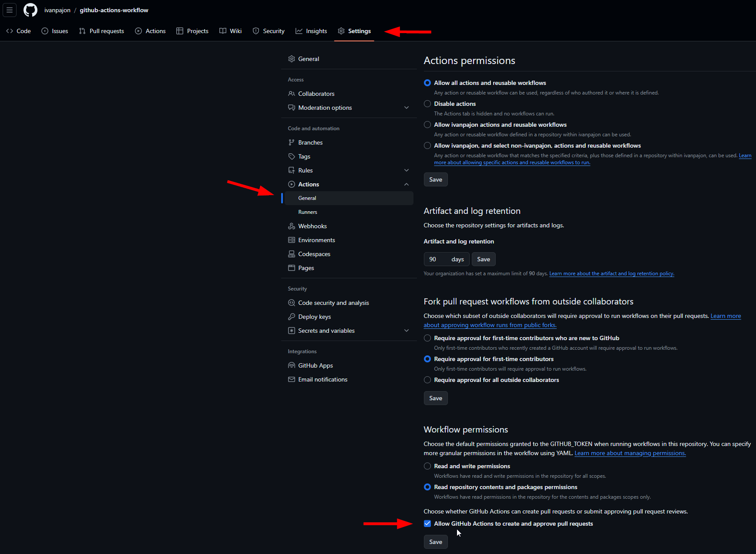Click the Email notifications envelope icon
Screen dimensions: 756x554
click(x=292, y=379)
